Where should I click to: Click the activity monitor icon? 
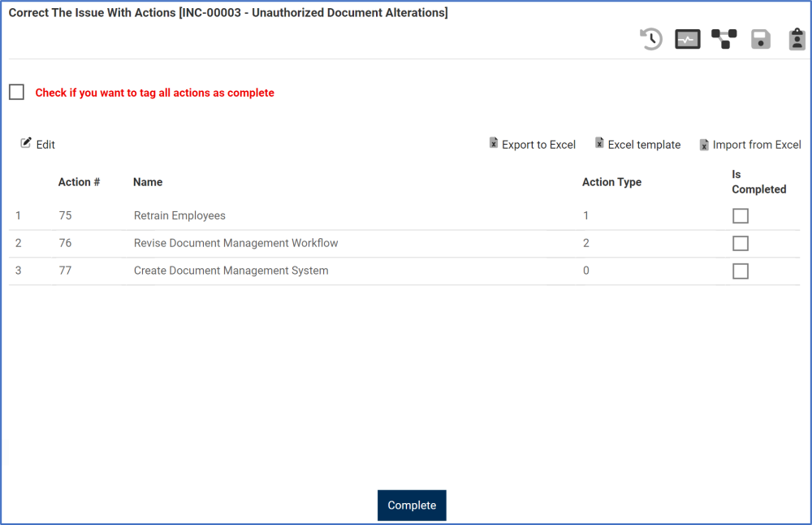click(688, 39)
